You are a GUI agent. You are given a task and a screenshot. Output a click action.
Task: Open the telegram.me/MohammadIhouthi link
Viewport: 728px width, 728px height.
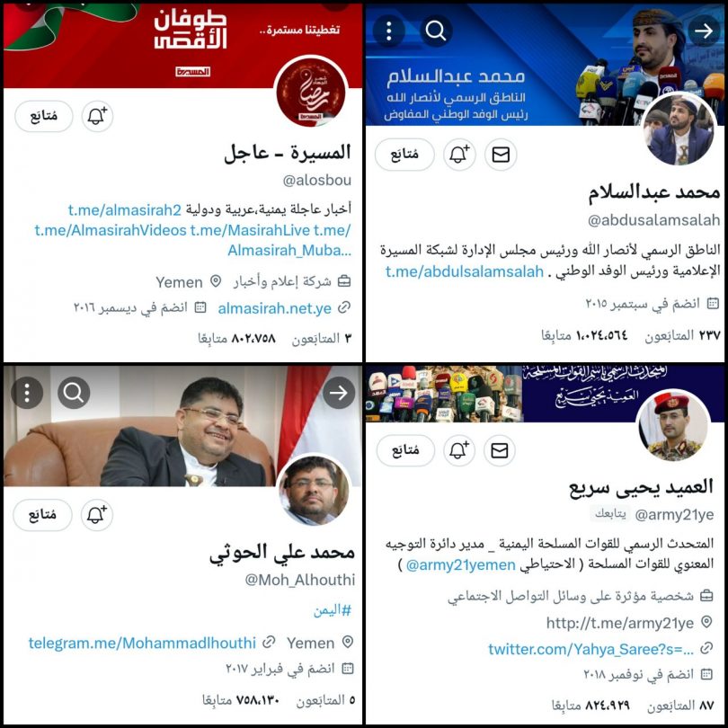tap(142, 643)
